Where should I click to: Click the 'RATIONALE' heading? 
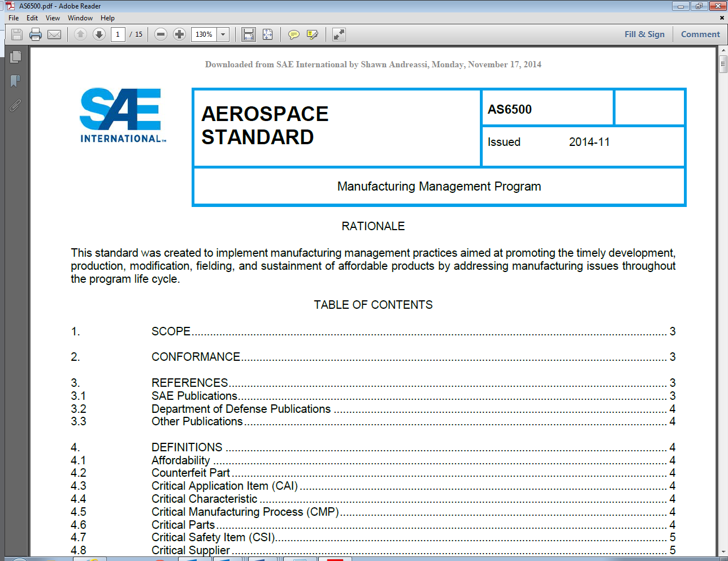[x=373, y=226]
